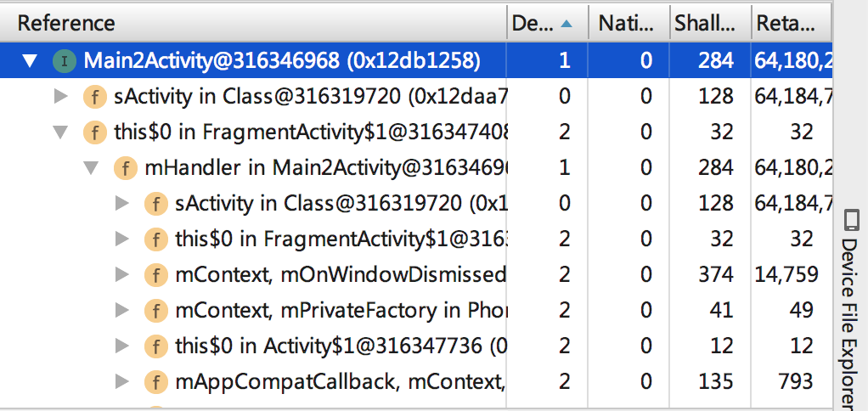This screenshot has width=868, height=411.
Task: Sort by the Native size column header
Action: coord(628,23)
